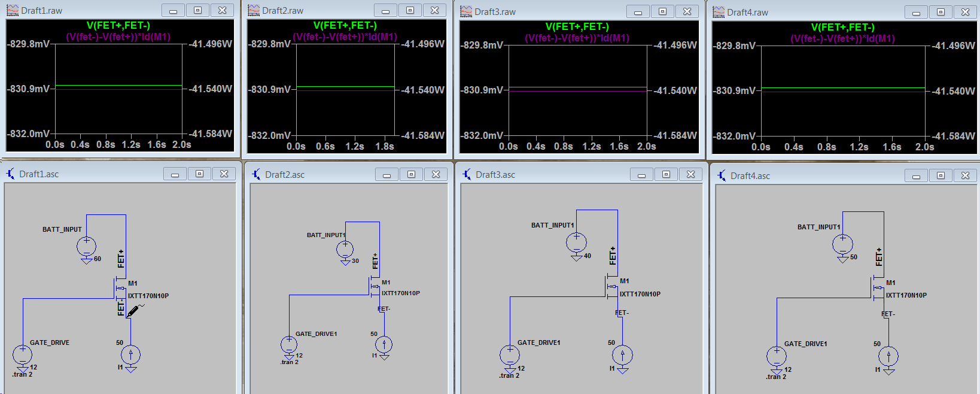Click the V(FET+,FET-) trace label in Draft4.raw
This screenshot has width=980, height=394.
842,27
